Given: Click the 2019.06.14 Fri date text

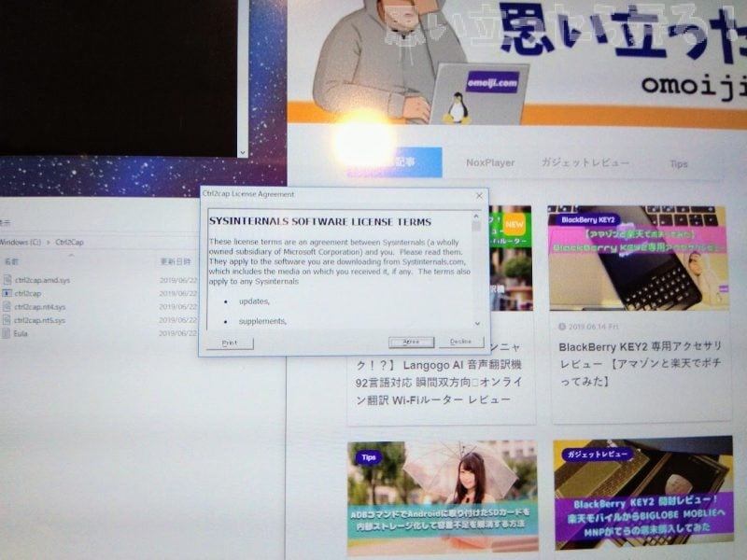Looking at the screenshot, I should pos(593,327).
